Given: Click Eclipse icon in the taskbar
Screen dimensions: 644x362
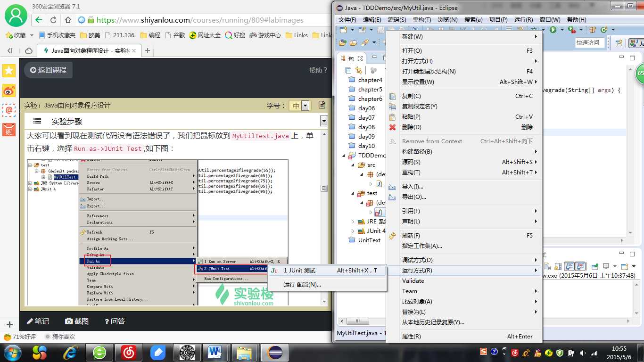Looking at the screenshot, I should pyautogui.click(x=275, y=352).
